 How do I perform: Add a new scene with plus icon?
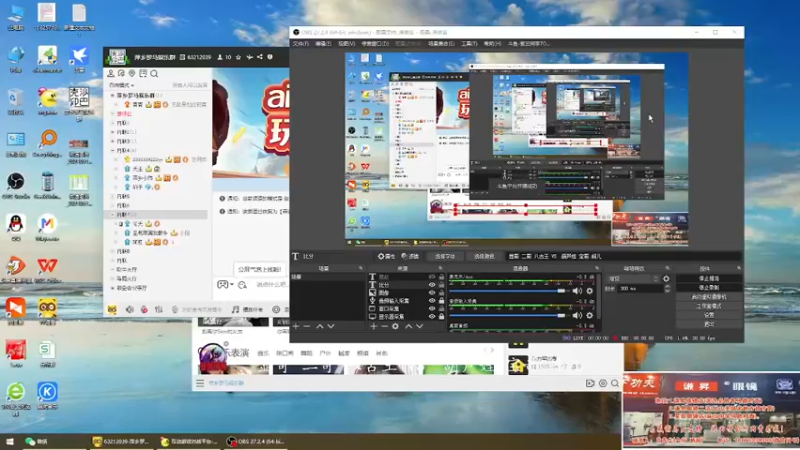tap(296, 326)
